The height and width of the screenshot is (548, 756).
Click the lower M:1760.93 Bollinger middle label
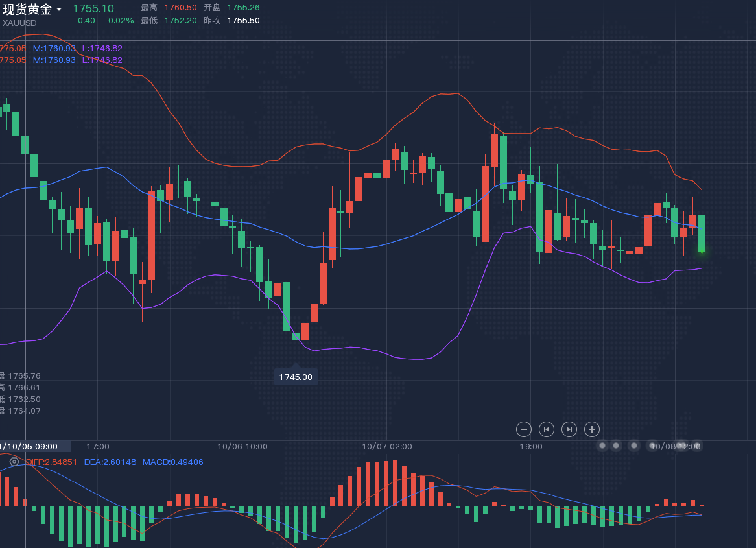tap(54, 60)
